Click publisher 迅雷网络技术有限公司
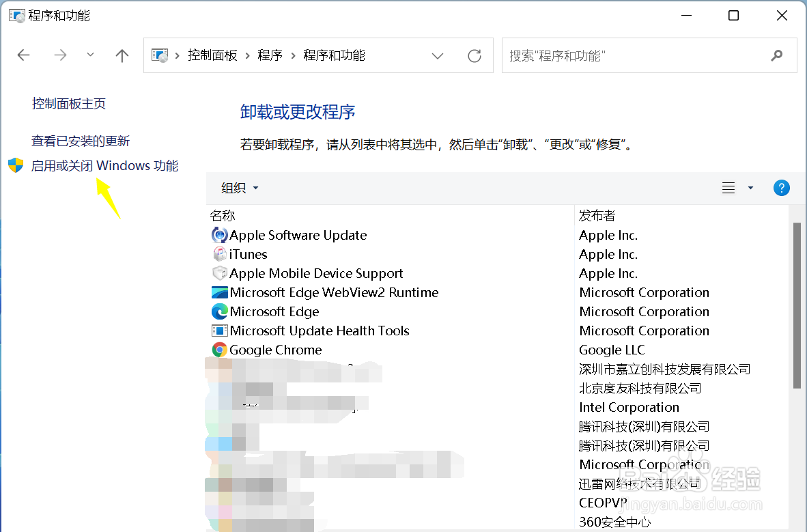Image resolution: width=807 pixels, height=532 pixels. [640, 484]
